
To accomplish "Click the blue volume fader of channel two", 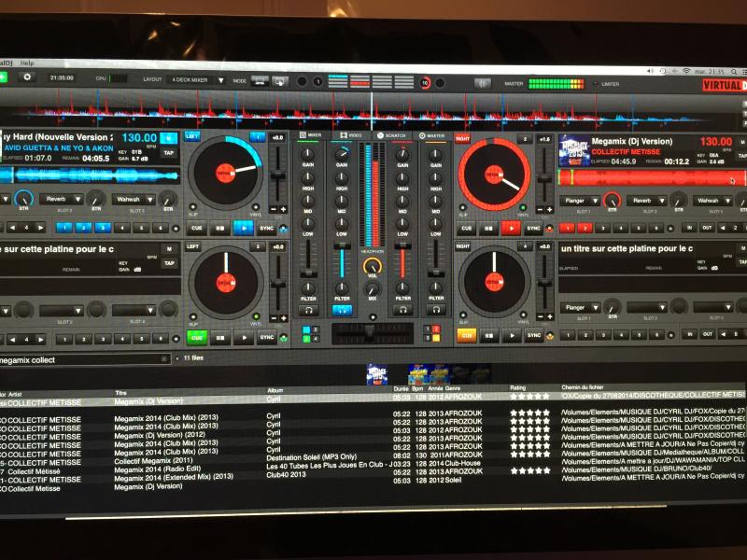I will [342, 260].
